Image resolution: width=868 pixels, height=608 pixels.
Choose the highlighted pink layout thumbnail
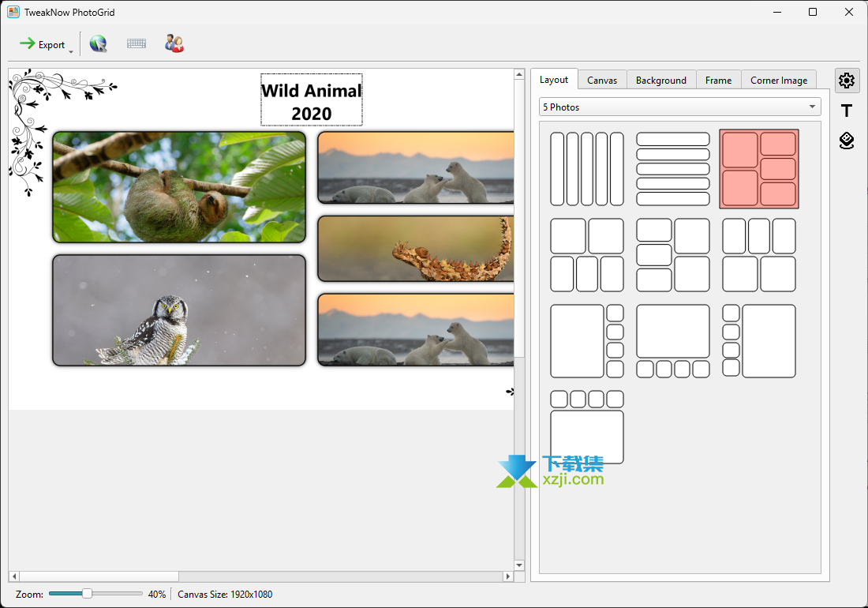[x=759, y=169]
